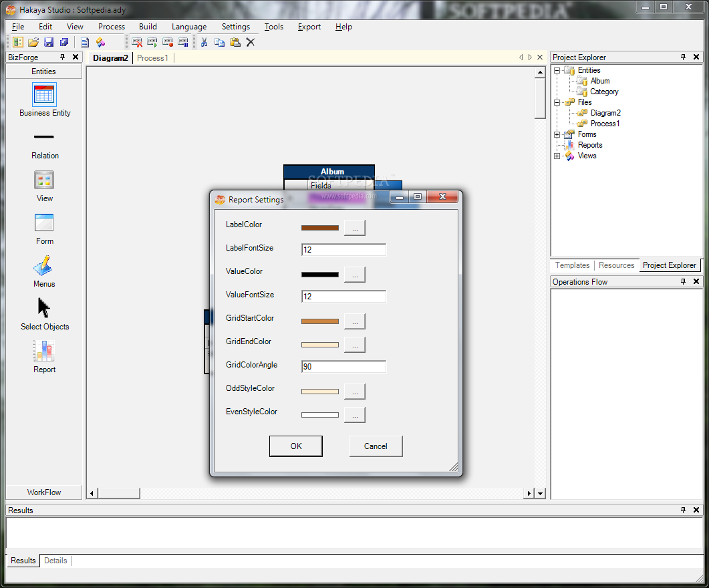Click the GridColorAngle input field
This screenshot has height=588, width=709.
tap(343, 367)
